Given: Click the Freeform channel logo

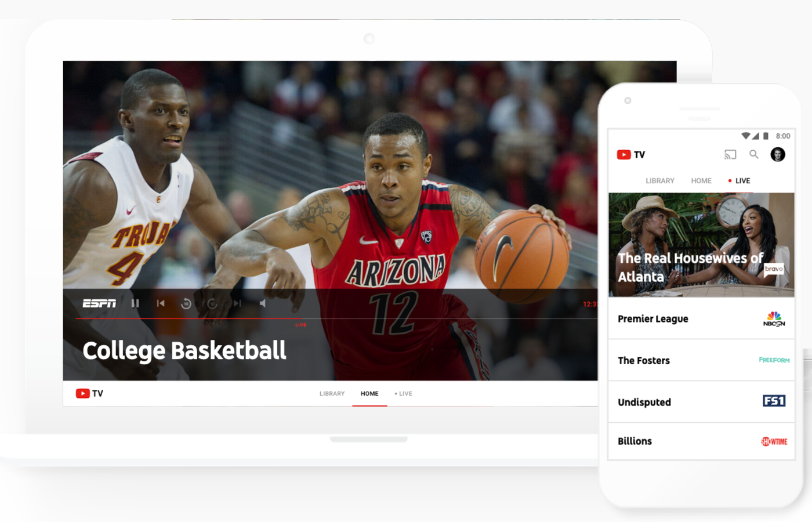Looking at the screenshot, I should (x=774, y=360).
